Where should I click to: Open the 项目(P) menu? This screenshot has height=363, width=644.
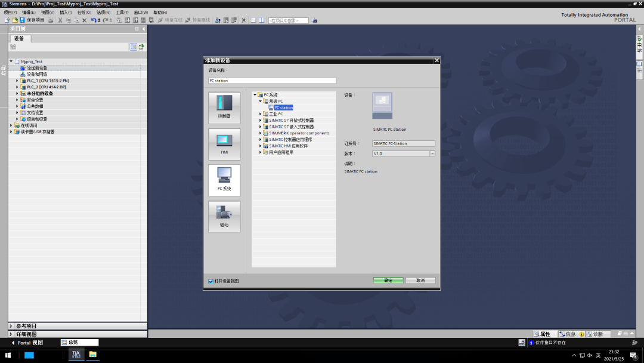pyautogui.click(x=10, y=13)
